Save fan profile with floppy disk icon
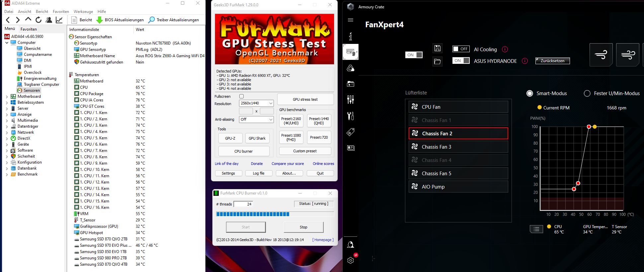This screenshot has height=272, width=644. (438, 48)
